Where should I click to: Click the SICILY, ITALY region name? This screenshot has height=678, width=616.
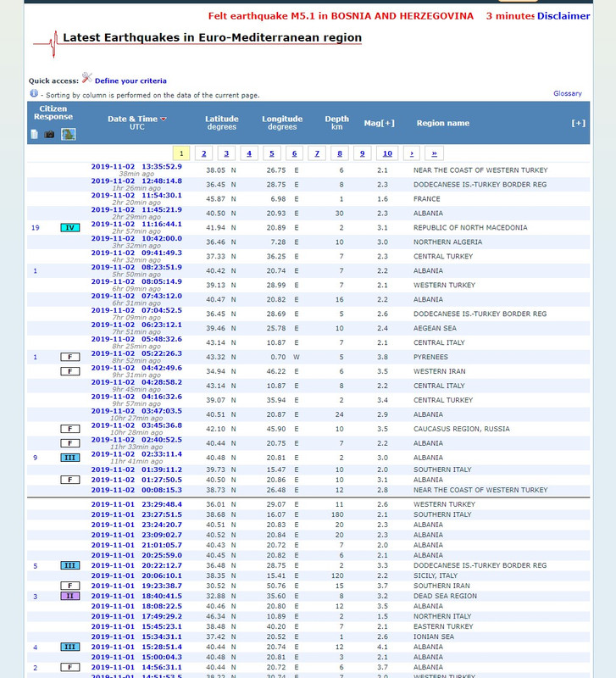click(x=436, y=575)
